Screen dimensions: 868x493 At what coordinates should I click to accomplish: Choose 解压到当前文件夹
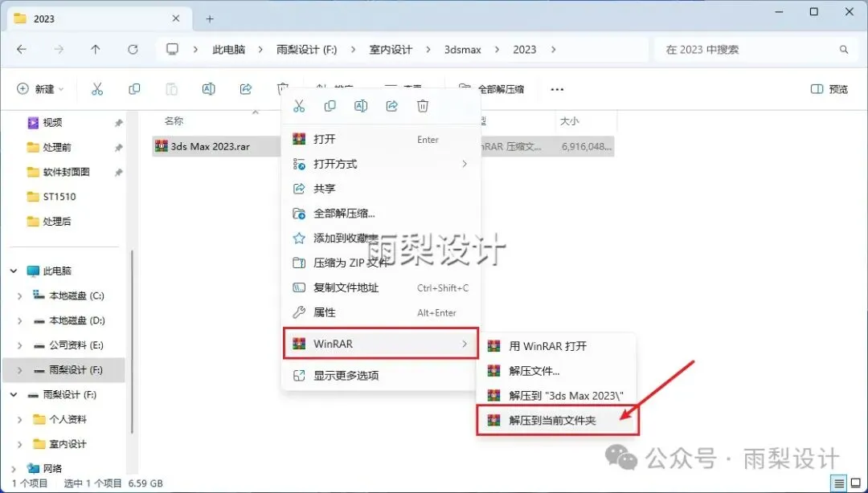pos(557,421)
